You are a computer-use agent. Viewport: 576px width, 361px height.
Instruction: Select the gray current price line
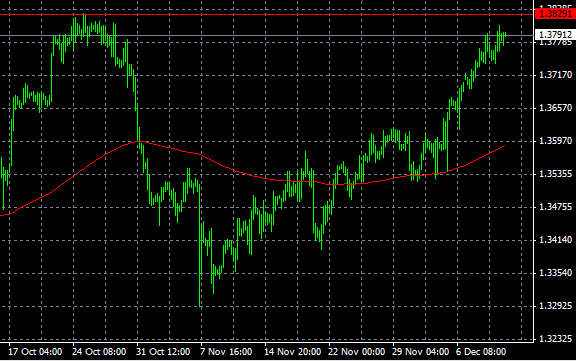point(266,36)
